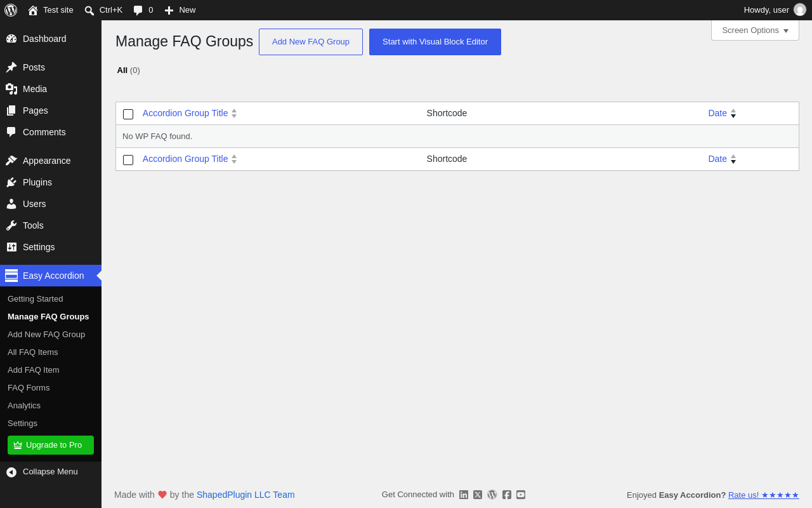Click the Settings sliders icon in sidebar
This screenshot has height=508, width=812.
coord(11,247)
